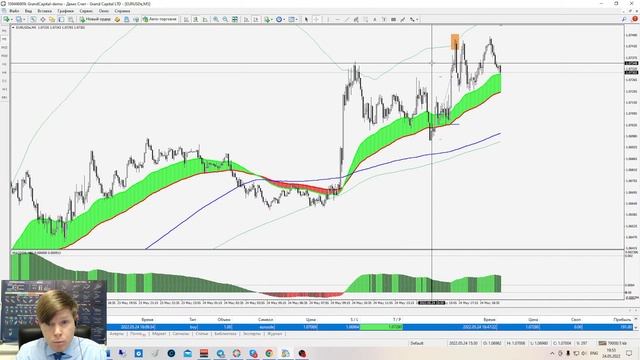Click the search magnifier icon

[x=624, y=19]
